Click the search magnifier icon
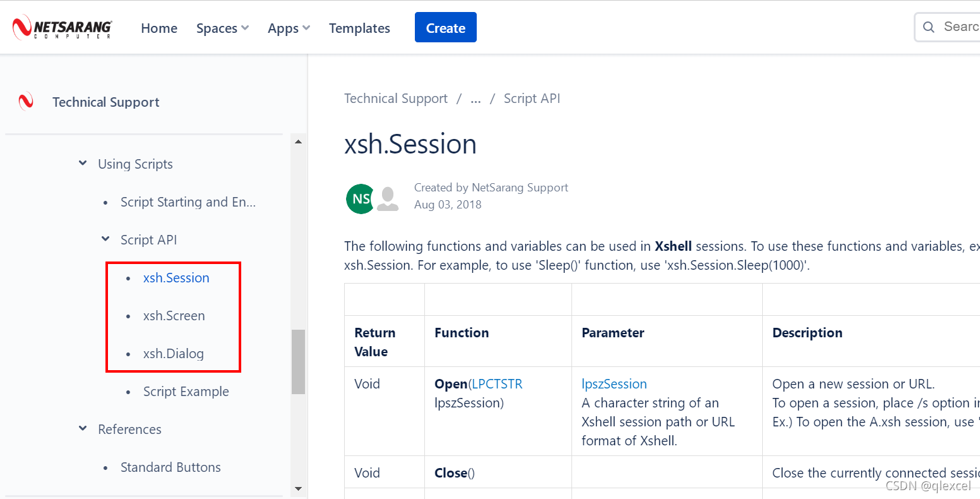Viewport: 980px width, 499px height. point(929,27)
